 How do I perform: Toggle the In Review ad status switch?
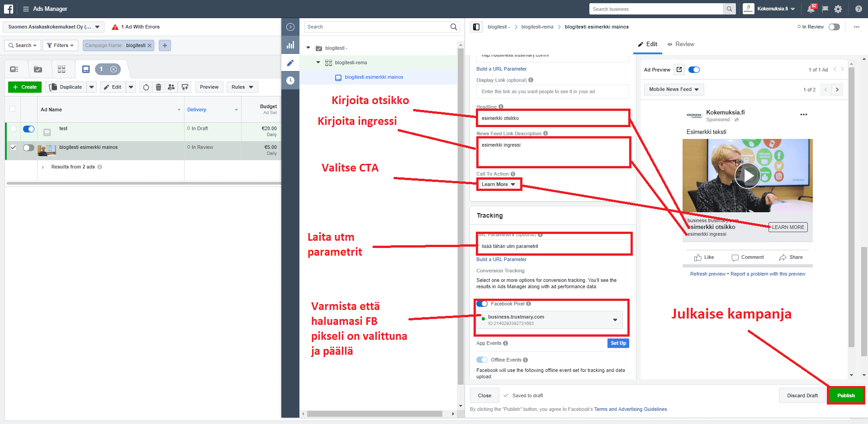pyautogui.click(x=834, y=27)
